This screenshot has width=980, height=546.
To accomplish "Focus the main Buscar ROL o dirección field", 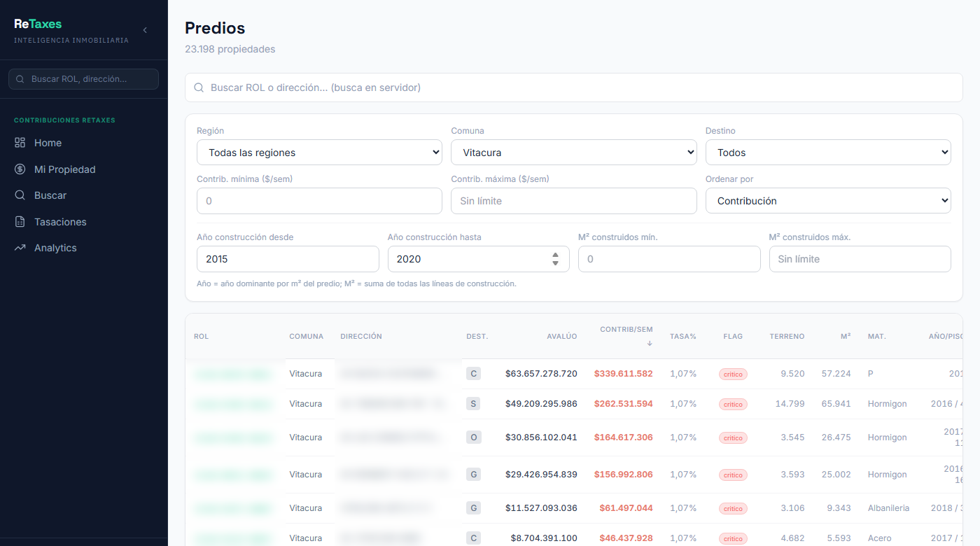I will 574,87.
